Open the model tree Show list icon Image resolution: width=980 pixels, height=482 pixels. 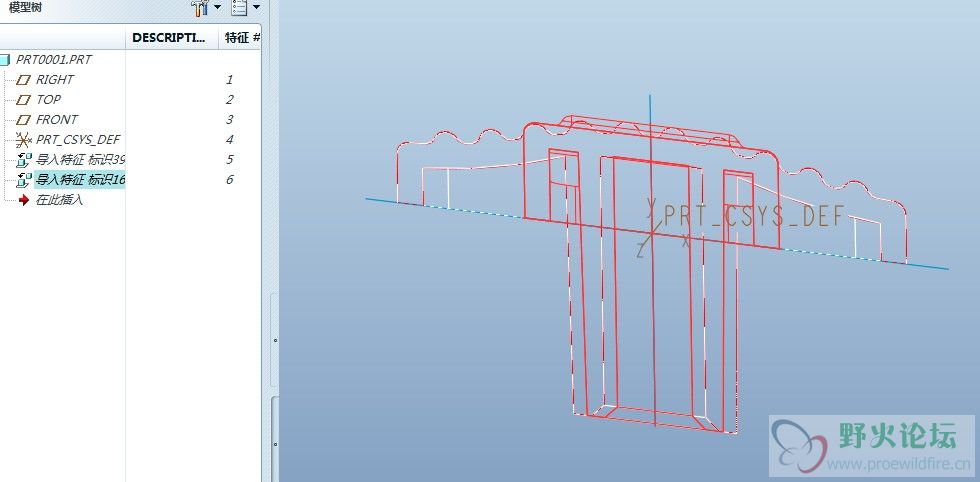click(x=239, y=8)
